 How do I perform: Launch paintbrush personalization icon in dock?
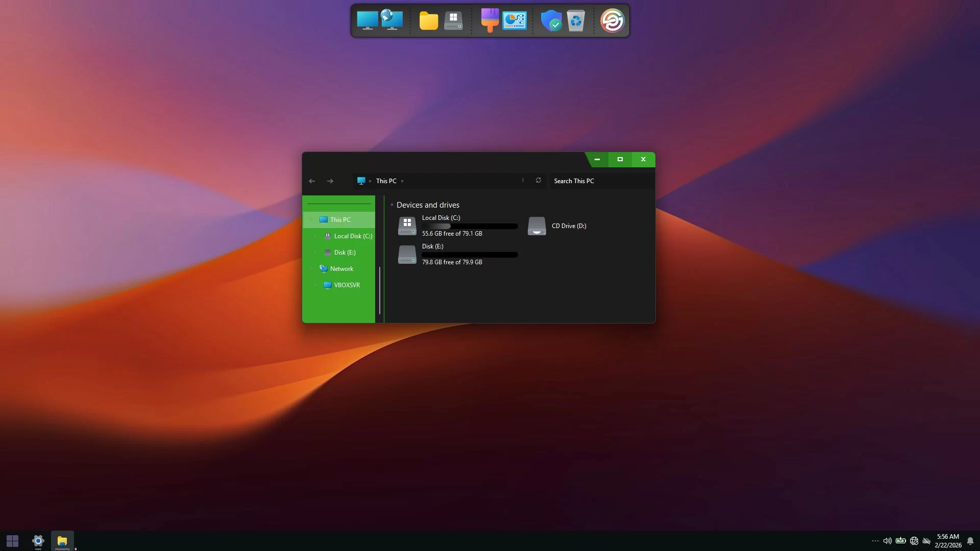(x=489, y=20)
